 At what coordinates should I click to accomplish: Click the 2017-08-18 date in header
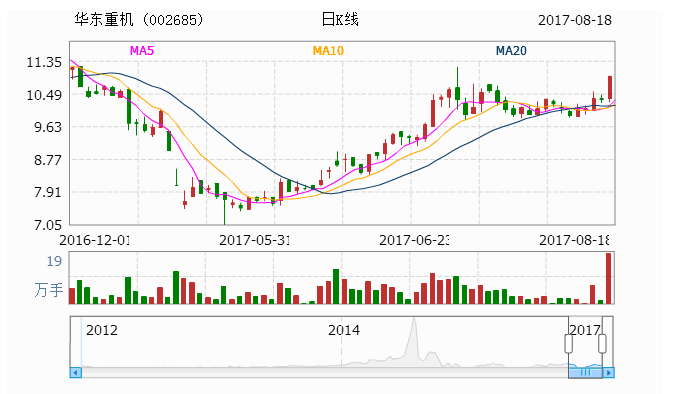point(575,20)
